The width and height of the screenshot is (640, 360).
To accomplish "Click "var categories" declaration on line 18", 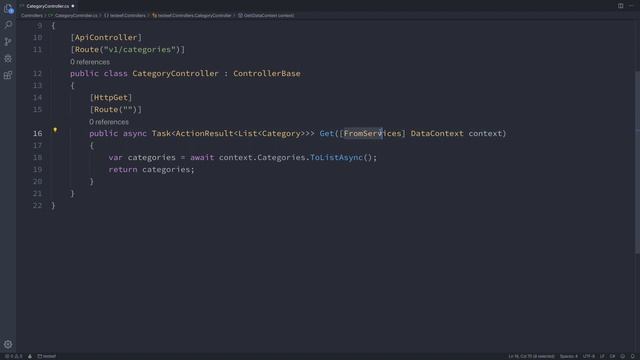I will (x=142, y=158).
